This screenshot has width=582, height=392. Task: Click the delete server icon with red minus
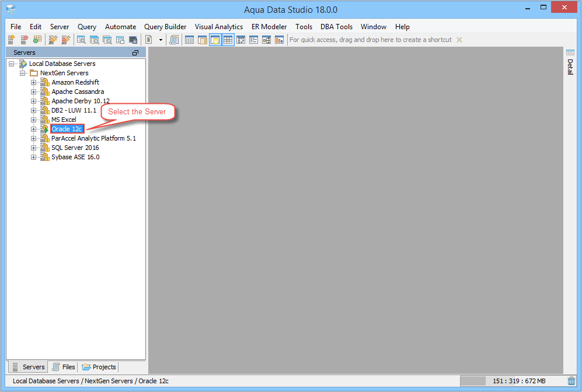(25, 40)
